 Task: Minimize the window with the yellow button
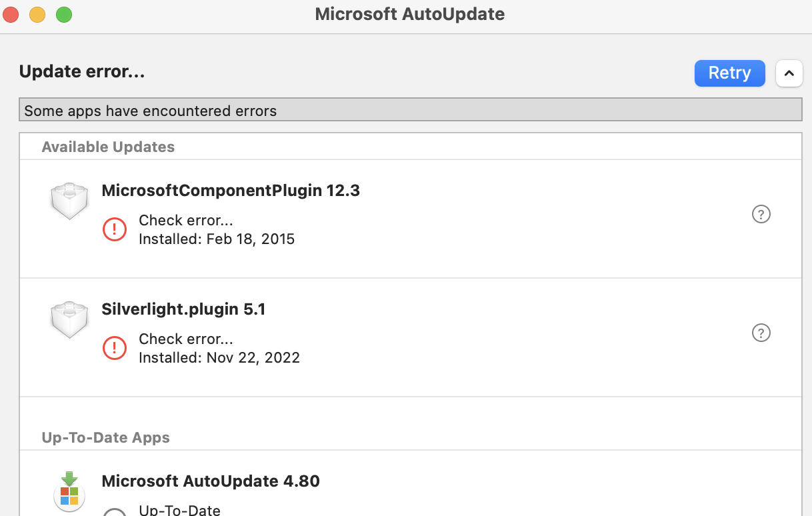37,14
